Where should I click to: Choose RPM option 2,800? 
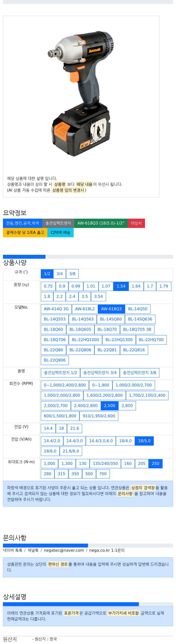tap(127, 406)
